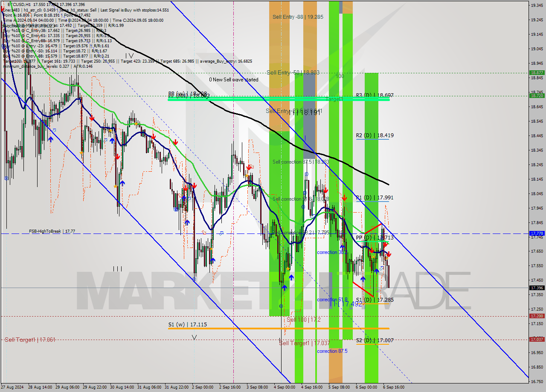
Task: Click the '2 Sep 00:00' time axis label
Action: click(x=203, y=387)
